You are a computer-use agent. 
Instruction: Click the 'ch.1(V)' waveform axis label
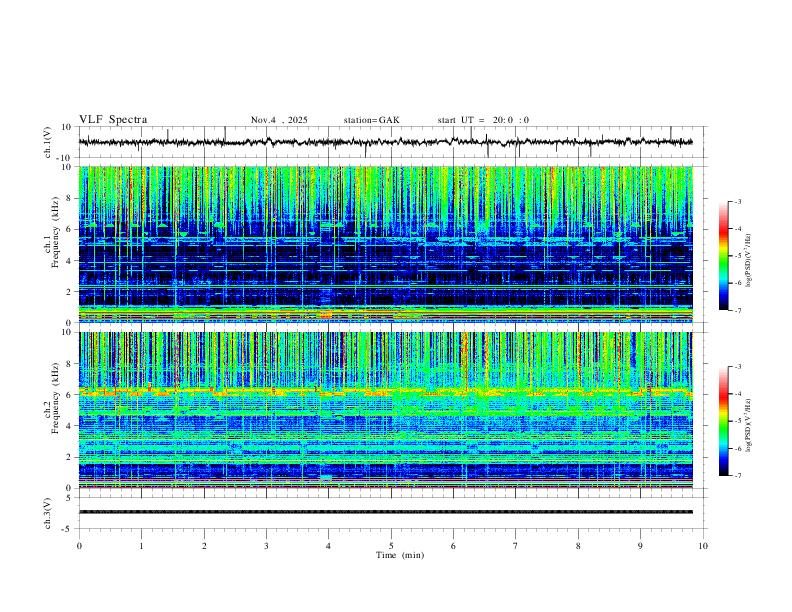[x=48, y=142]
